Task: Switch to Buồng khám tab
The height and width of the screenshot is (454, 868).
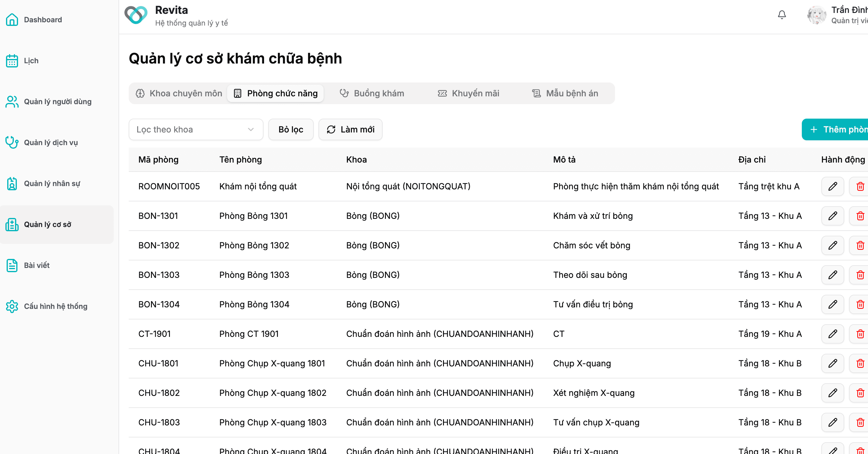Action: pos(372,93)
